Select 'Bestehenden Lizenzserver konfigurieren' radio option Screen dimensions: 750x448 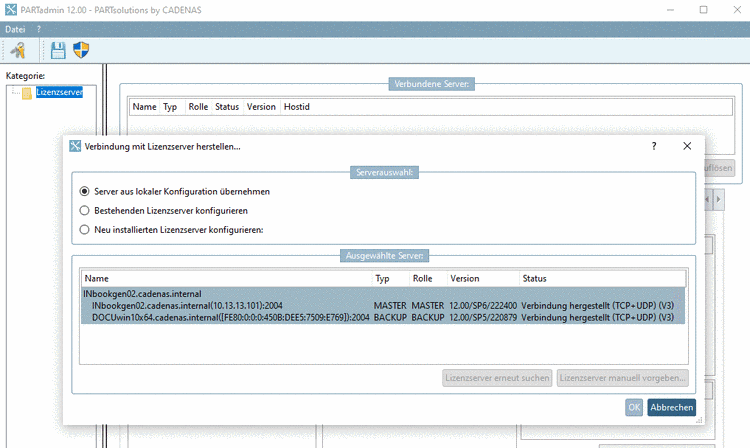point(84,210)
